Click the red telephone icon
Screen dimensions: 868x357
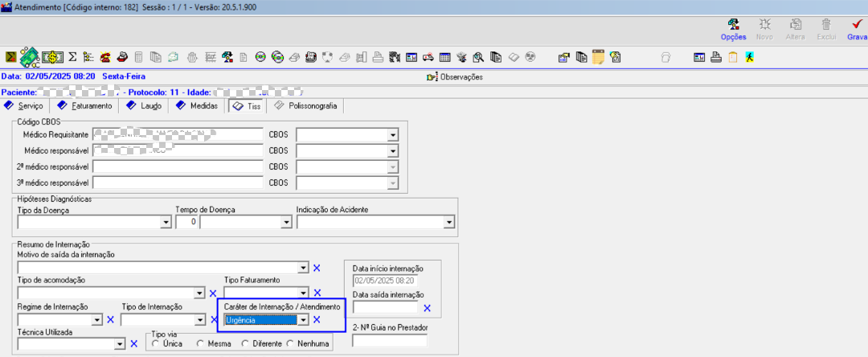pos(105,57)
